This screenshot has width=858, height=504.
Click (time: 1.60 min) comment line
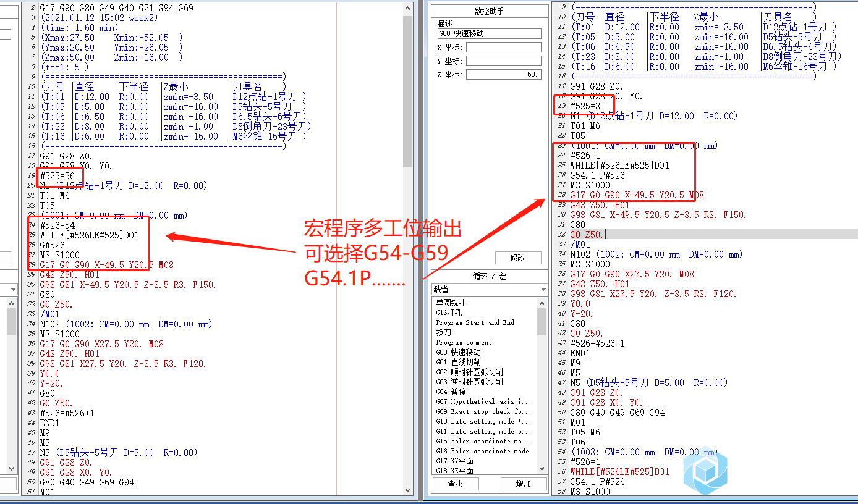coord(79,28)
